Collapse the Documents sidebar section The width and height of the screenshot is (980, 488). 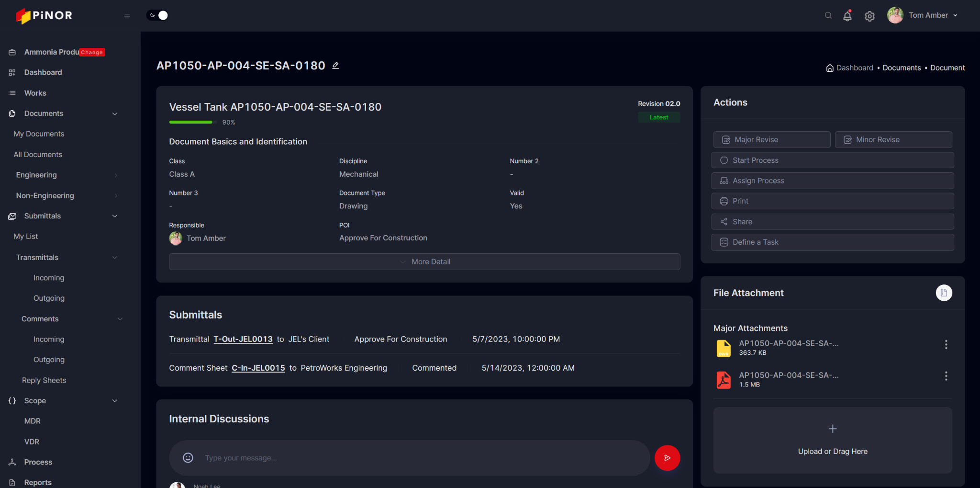115,113
